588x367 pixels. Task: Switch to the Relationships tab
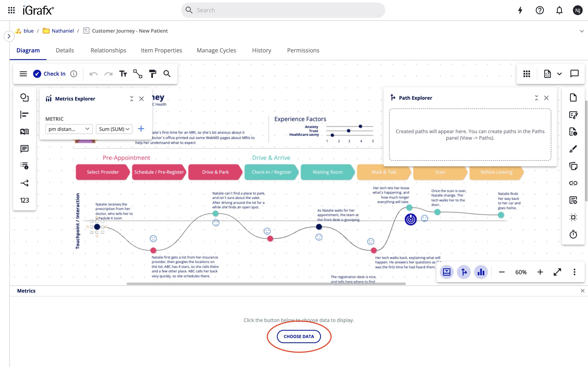[x=108, y=50]
